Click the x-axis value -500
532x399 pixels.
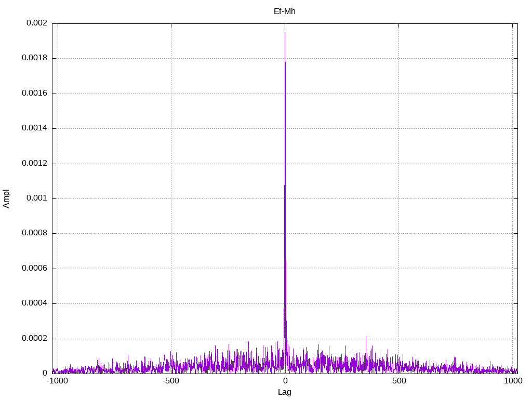170,381
